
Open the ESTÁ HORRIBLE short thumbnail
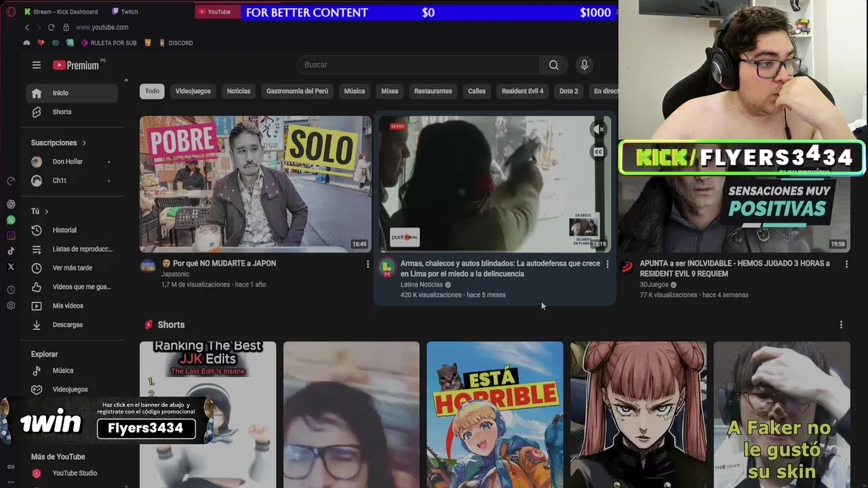(x=495, y=415)
